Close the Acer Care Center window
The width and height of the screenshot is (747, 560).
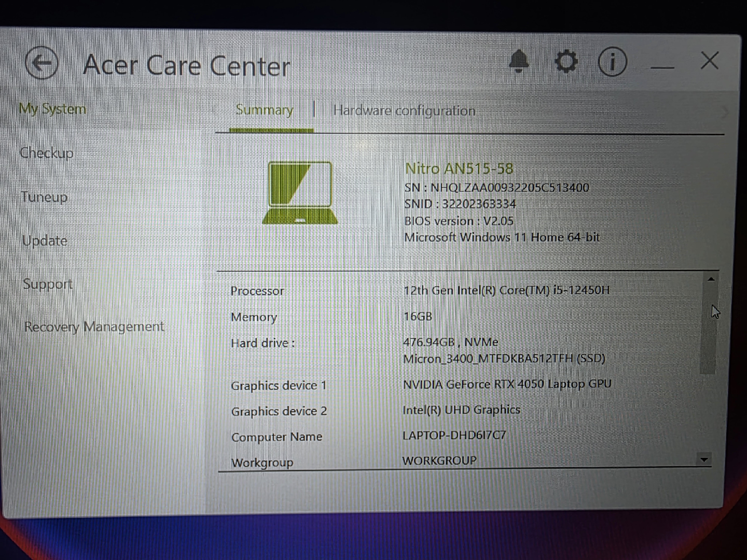(709, 61)
